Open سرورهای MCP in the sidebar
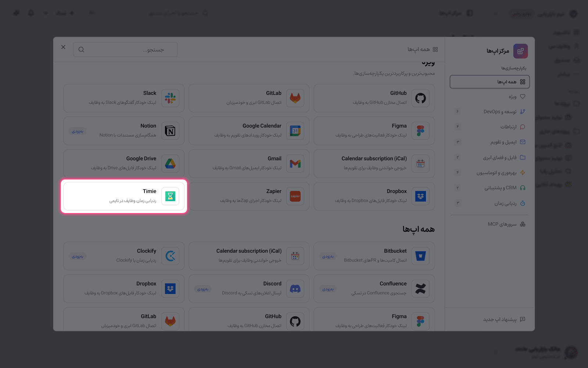 pos(490,224)
